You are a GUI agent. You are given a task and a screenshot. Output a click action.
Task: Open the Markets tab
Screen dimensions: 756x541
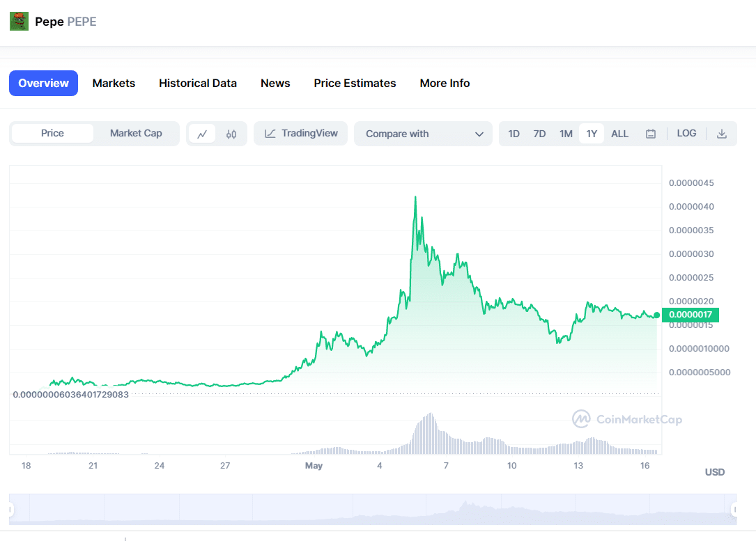(x=114, y=84)
